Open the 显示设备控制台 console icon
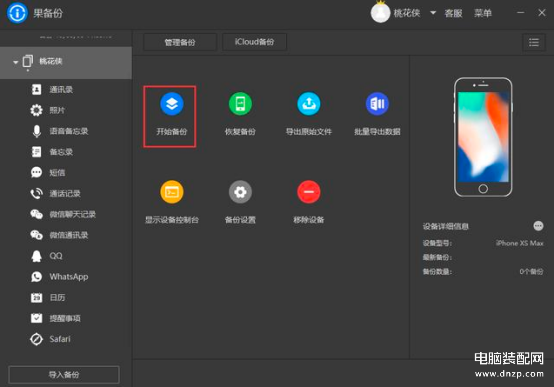 point(172,192)
